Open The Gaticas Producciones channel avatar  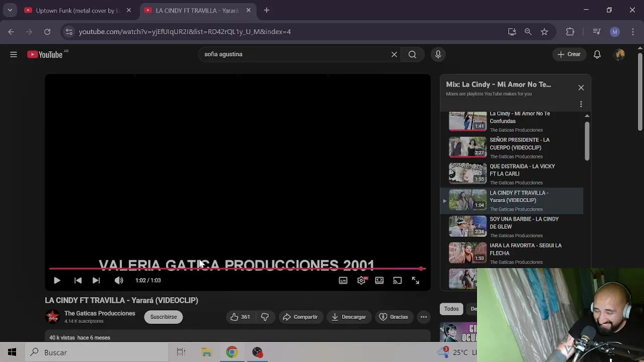52,317
